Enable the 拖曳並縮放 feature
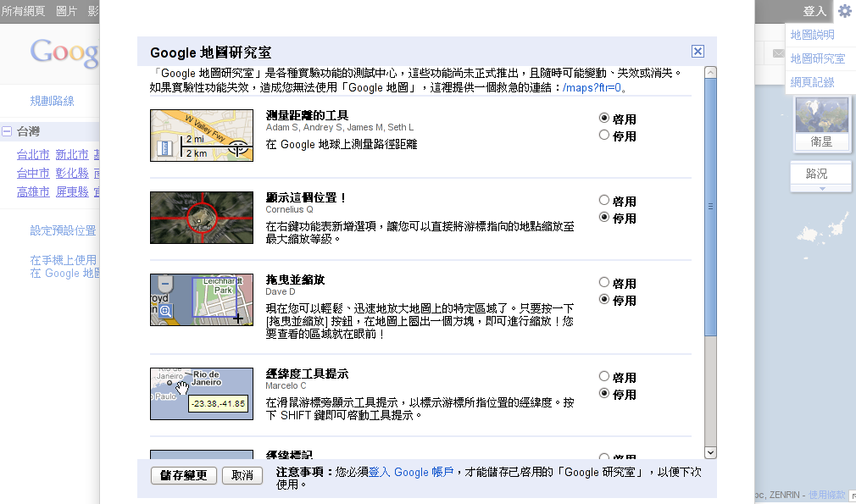Image resolution: width=856 pixels, height=504 pixels. pyautogui.click(x=604, y=283)
